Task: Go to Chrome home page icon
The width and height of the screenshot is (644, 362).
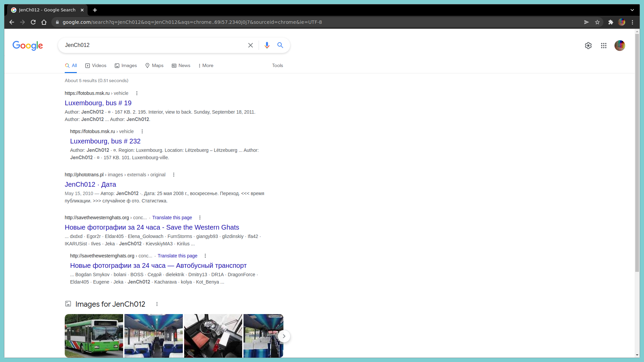Action: point(44,22)
